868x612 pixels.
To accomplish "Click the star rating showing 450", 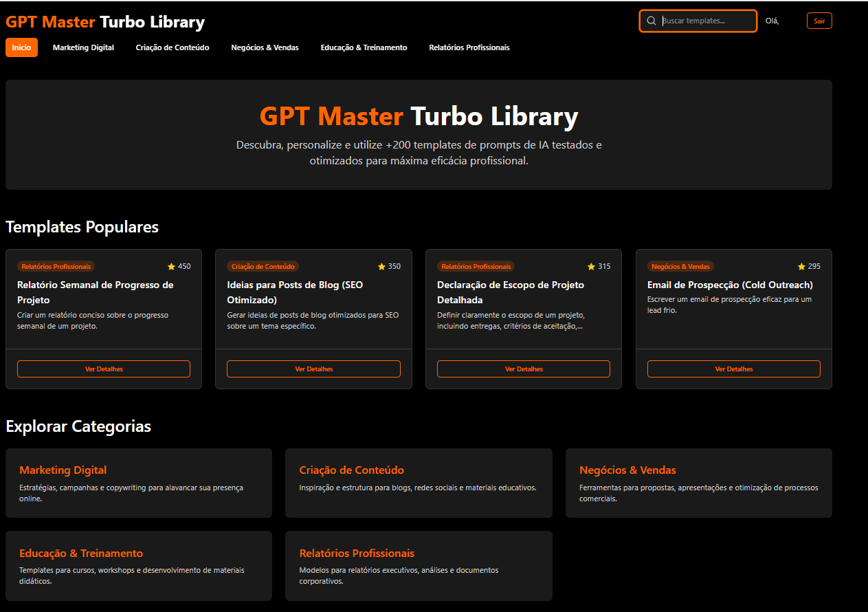I will tap(179, 266).
